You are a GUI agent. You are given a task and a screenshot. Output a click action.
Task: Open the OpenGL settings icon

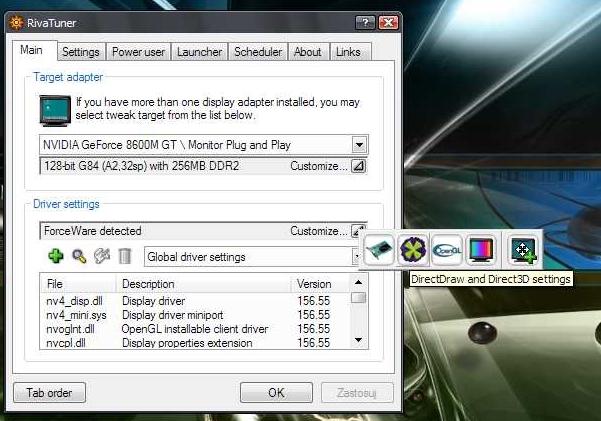point(447,250)
